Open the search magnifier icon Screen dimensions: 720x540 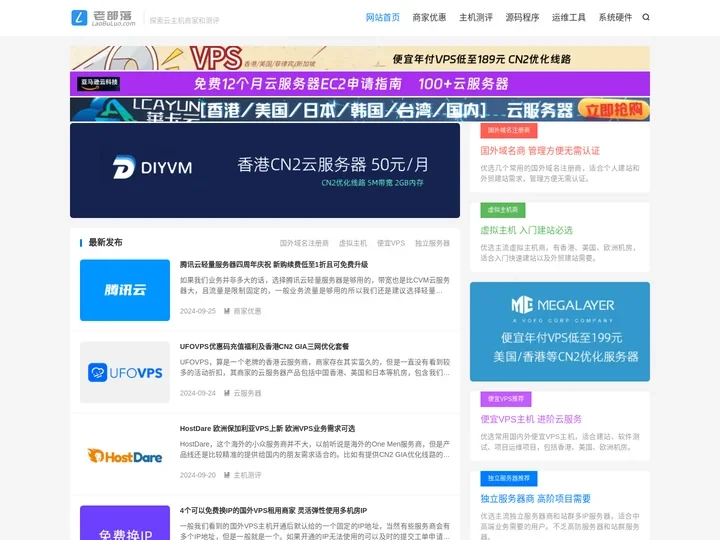point(646,17)
